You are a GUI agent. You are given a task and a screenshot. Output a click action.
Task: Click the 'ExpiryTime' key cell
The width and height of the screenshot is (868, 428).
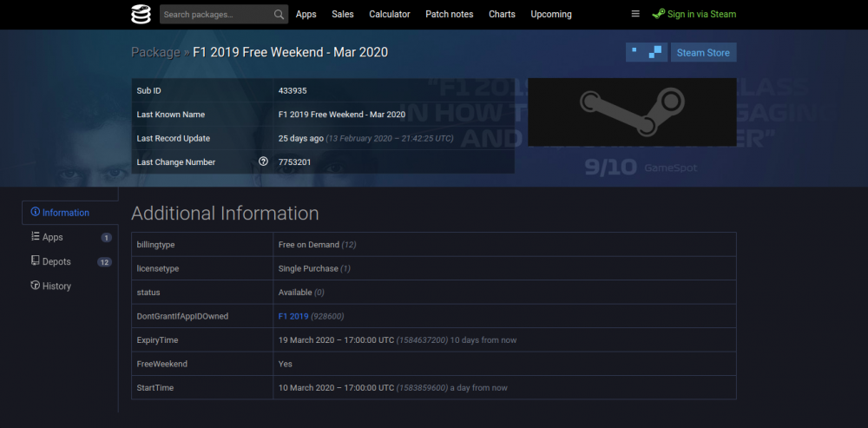pyautogui.click(x=202, y=340)
